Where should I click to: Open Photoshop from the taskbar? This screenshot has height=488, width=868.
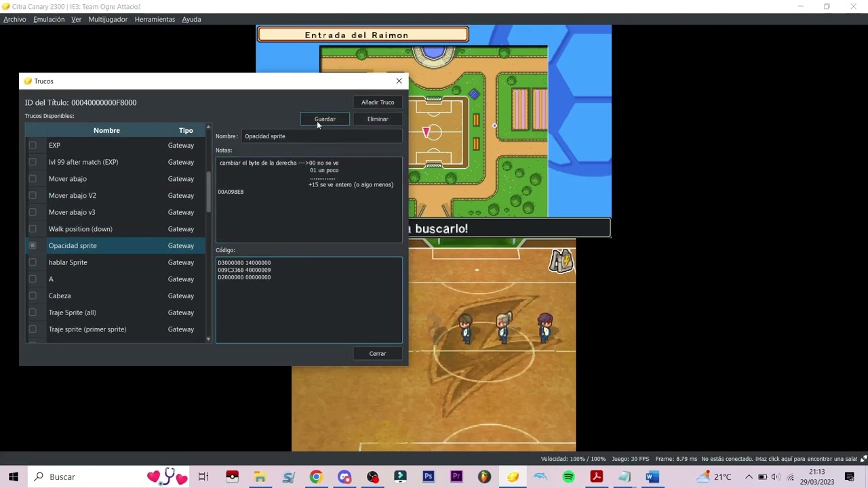tap(429, 477)
